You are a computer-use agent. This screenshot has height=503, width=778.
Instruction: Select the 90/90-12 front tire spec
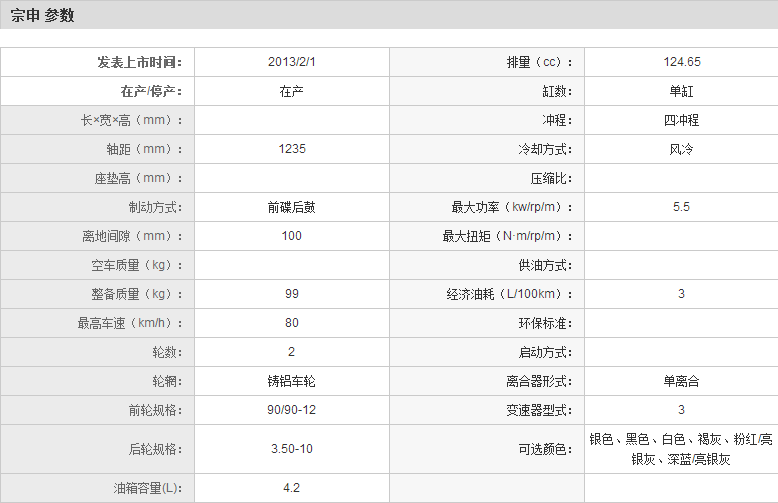(x=292, y=410)
